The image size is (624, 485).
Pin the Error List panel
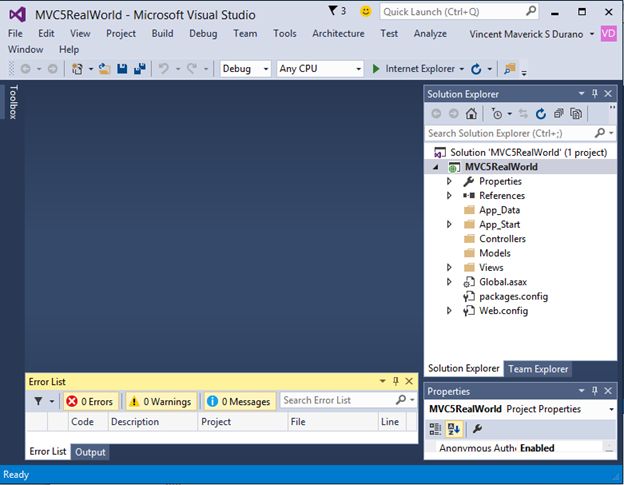pyautogui.click(x=396, y=381)
